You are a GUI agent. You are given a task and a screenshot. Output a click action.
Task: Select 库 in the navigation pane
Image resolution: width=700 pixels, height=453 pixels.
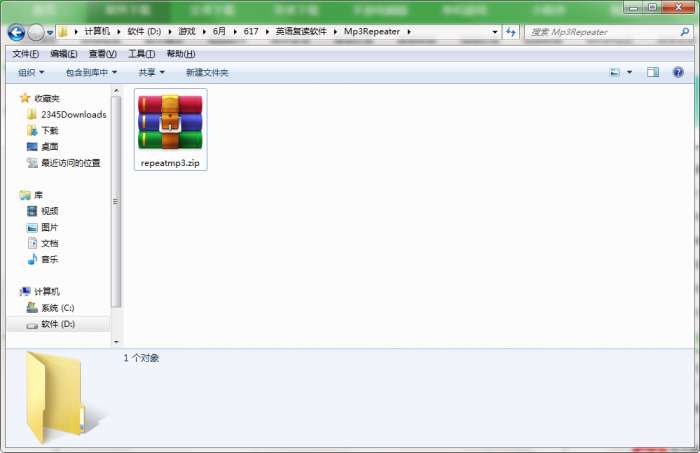[38, 195]
